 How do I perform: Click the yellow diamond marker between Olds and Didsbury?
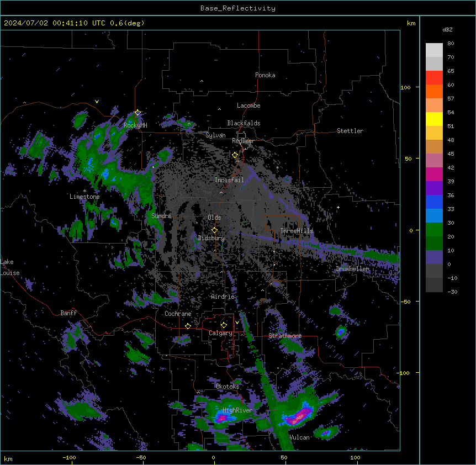tap(215, 230)
